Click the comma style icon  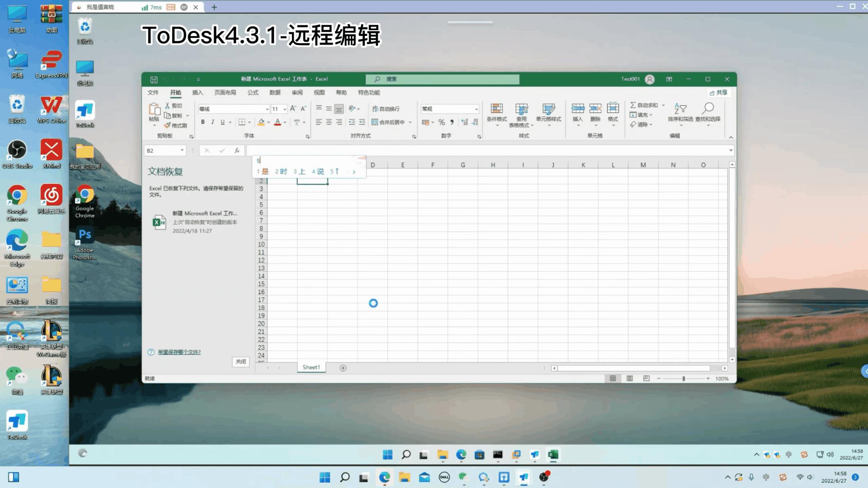[x=452, y=122]
